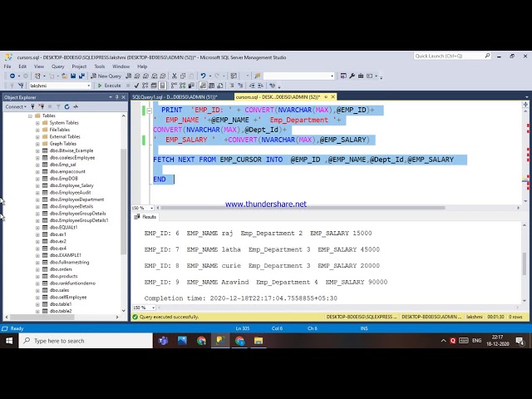Expand the dbo.orders table node
The image size is (532, 399).
[37, 269]
